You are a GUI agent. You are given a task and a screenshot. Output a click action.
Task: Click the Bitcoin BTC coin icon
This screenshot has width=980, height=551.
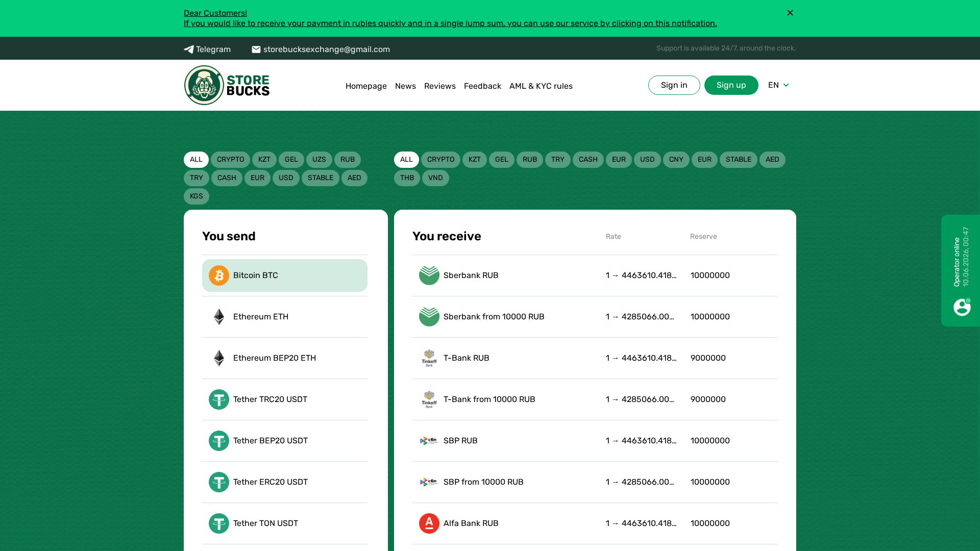pyautogui.click(x=218, y=275)
